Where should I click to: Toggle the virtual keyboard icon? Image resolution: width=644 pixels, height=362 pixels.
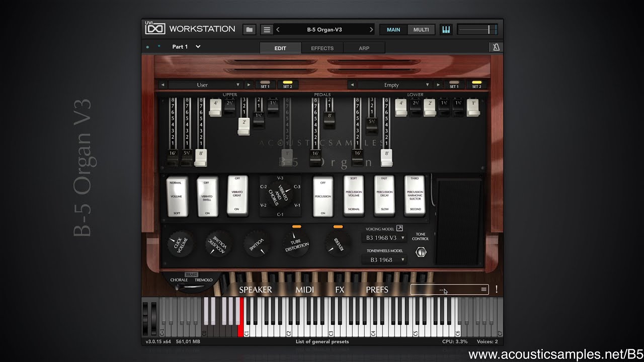pyautogui.click(x=446, y=30)
